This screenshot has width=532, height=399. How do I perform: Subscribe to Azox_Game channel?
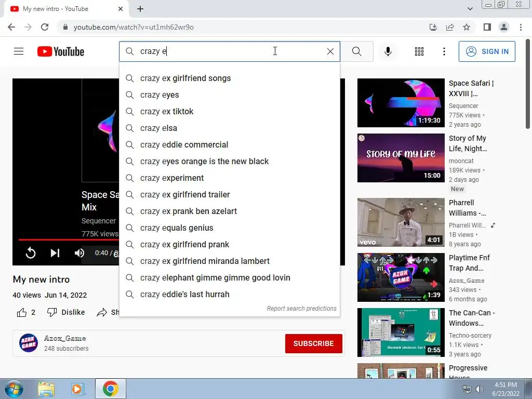point(313,344)
